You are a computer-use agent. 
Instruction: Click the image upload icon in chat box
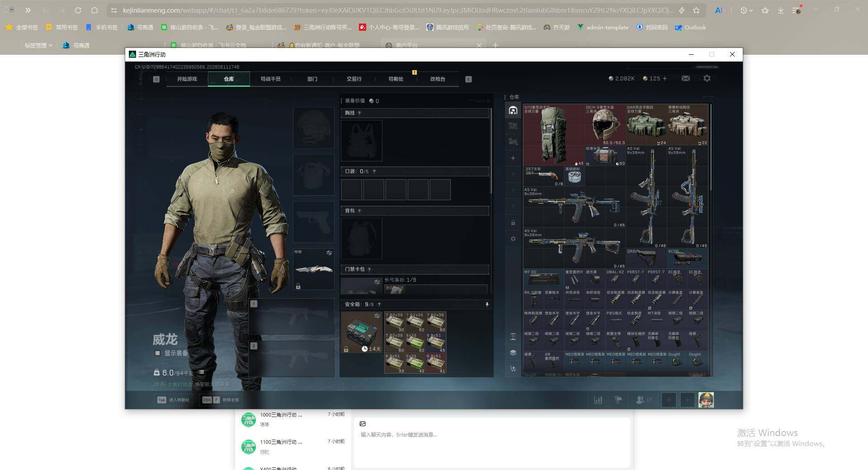363,424
